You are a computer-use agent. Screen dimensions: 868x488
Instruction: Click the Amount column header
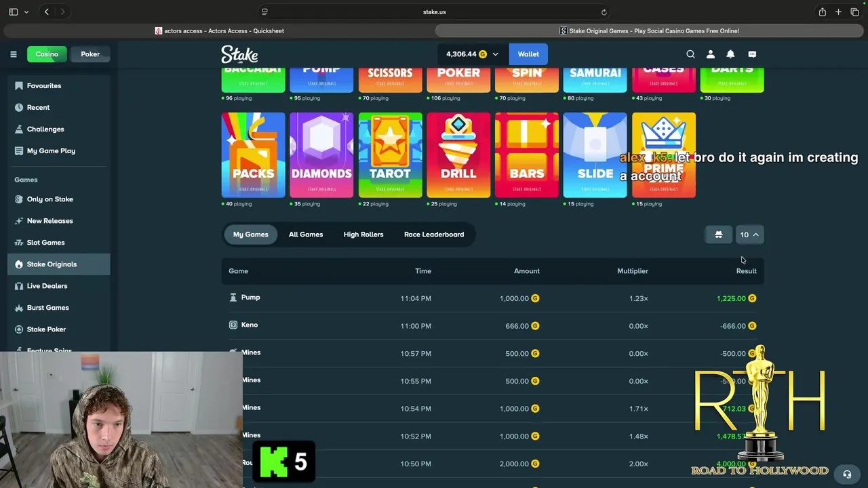pyautogui.click(x=527, y=271)
